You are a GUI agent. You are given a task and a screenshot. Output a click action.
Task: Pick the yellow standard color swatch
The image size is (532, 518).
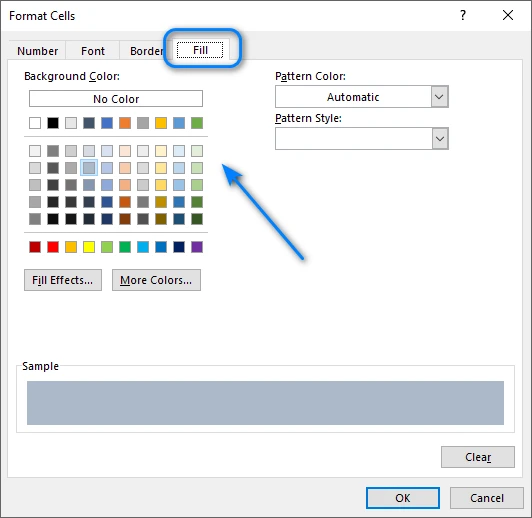point(89,247)
